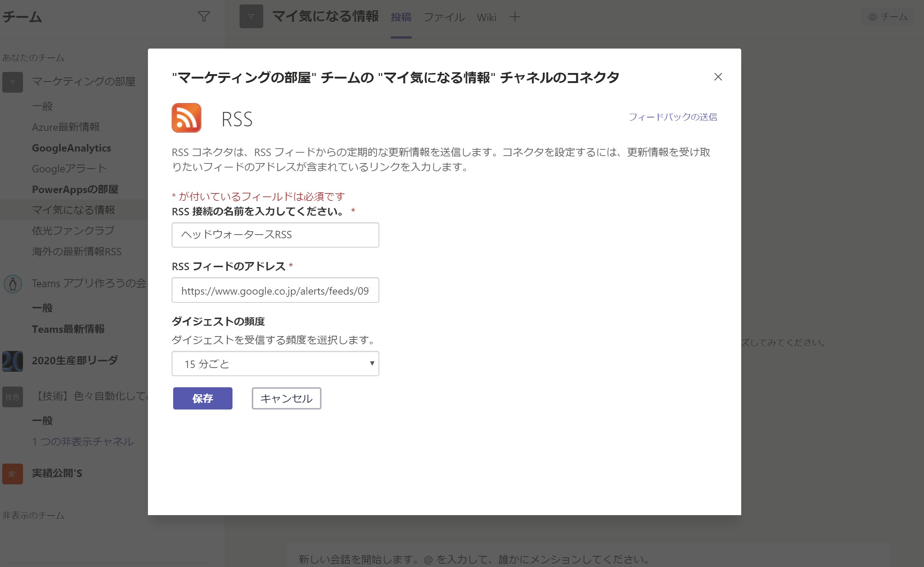This screenshot has width=924, height=567.
Task: Cancel setup with the キャンセル button
Action: (286, 399)
